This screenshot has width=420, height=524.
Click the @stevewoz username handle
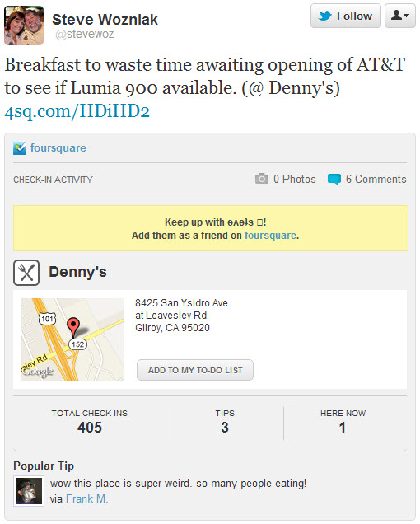point(85,34)
